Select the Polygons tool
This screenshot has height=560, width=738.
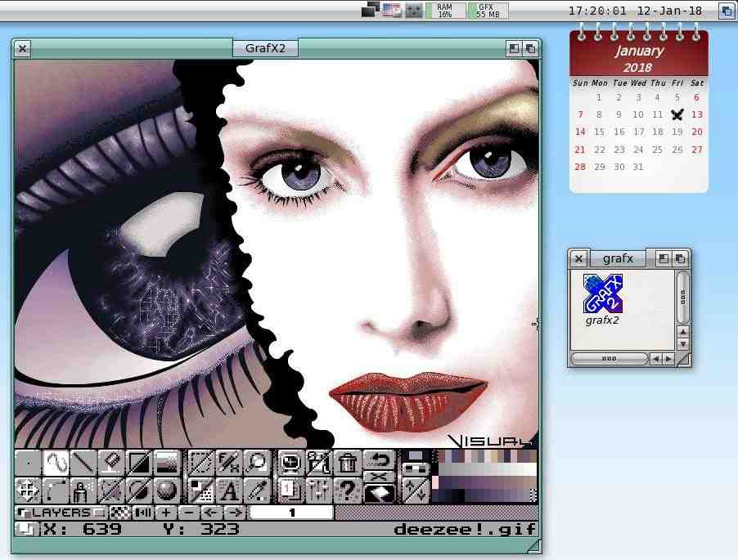111,491
